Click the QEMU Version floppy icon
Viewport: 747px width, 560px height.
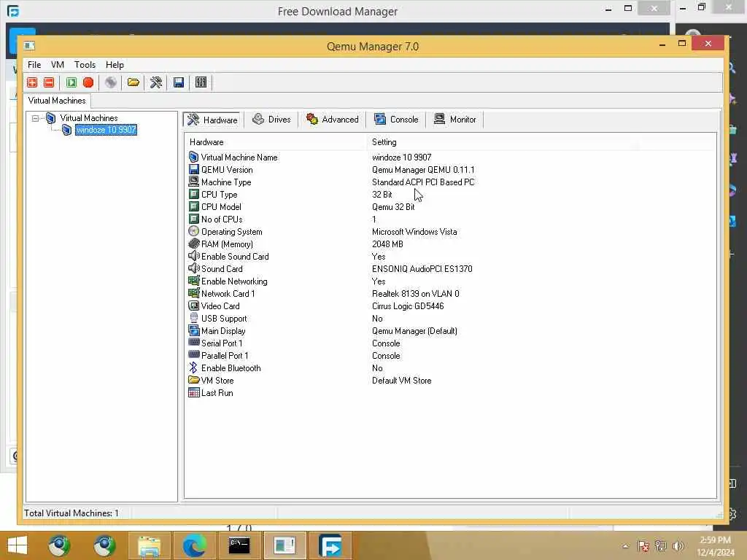(193, 169)
